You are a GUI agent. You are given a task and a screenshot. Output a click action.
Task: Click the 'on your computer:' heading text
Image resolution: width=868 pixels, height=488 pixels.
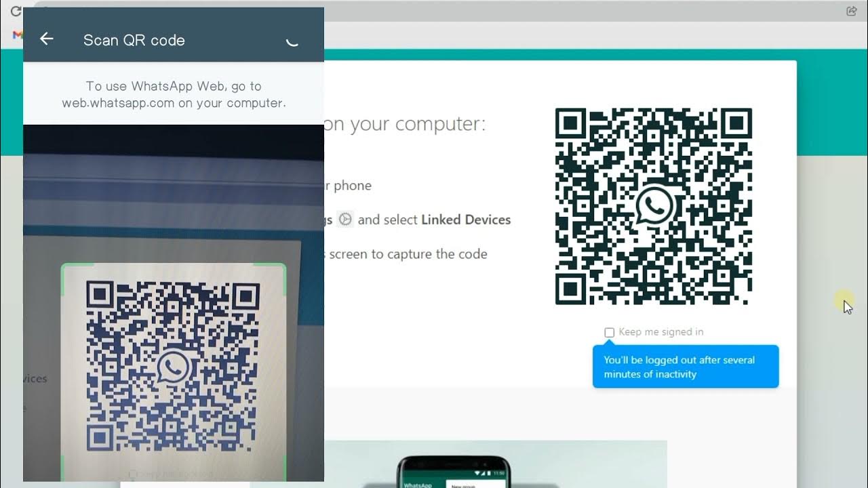click(405, 124)
